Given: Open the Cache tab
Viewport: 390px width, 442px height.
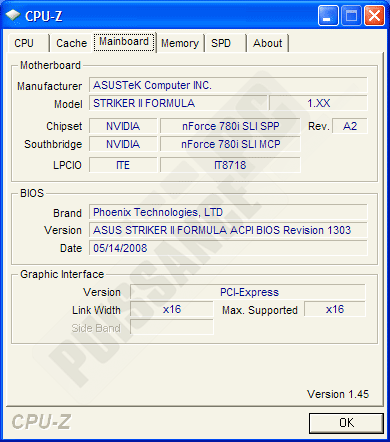Looking at the screenshot, I should coord(71,43).
